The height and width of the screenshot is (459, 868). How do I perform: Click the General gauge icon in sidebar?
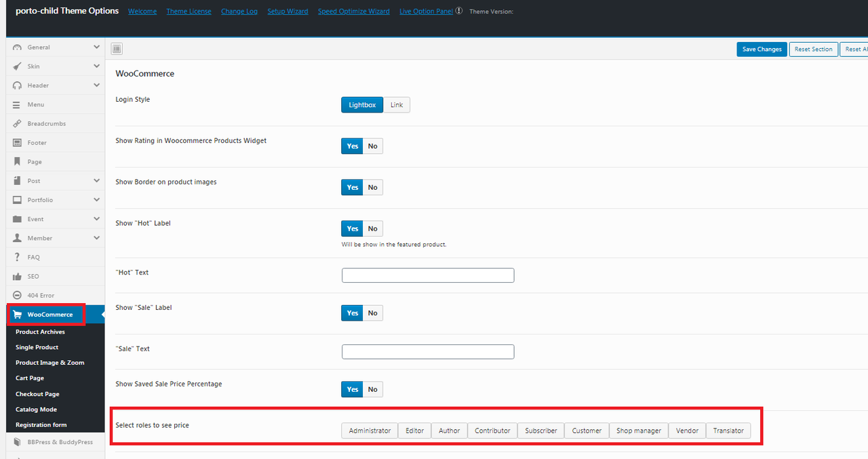pyautogui.click(x=17, y=47)
